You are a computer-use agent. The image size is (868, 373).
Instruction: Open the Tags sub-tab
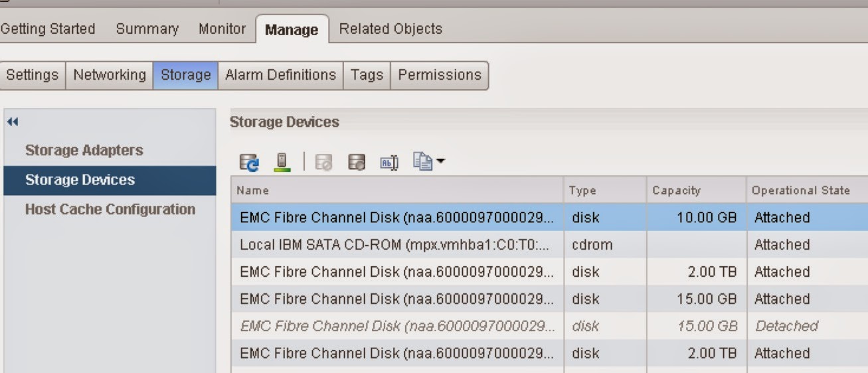click(367, 75)
